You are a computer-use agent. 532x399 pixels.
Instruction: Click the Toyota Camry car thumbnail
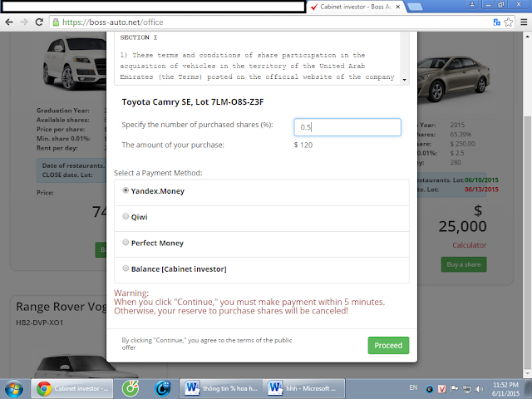click(x=454, y=79)
